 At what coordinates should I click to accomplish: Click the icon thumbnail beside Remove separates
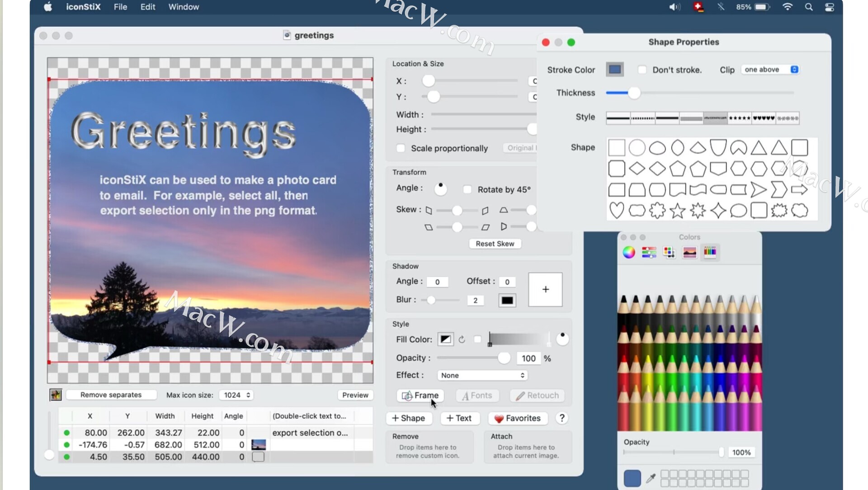[56, 395]
